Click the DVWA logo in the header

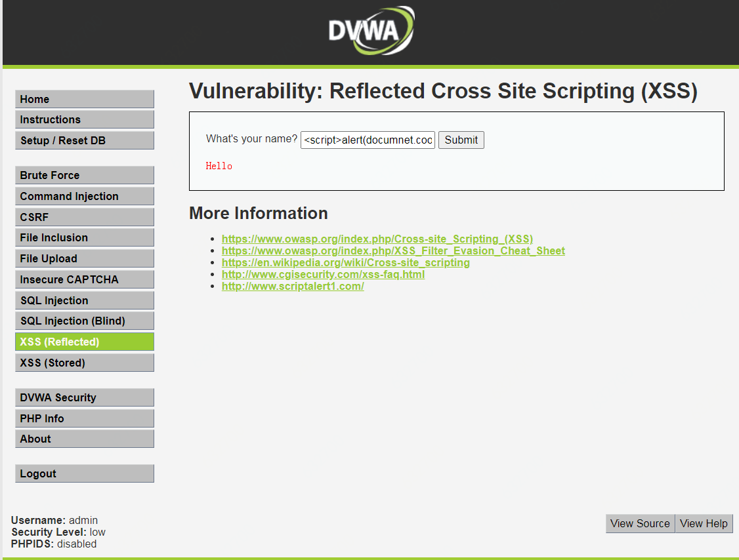click(x=371, y=31)
